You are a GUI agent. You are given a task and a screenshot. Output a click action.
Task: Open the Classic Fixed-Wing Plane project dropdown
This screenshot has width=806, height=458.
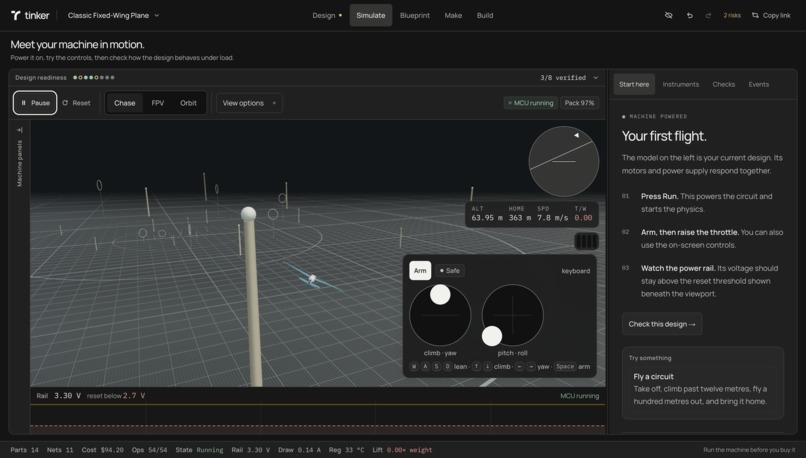click(x=114, y=15)
